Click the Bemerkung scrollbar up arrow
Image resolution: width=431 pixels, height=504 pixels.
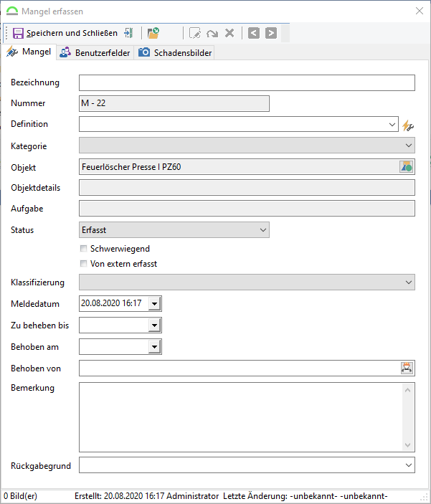pos(407,390)
